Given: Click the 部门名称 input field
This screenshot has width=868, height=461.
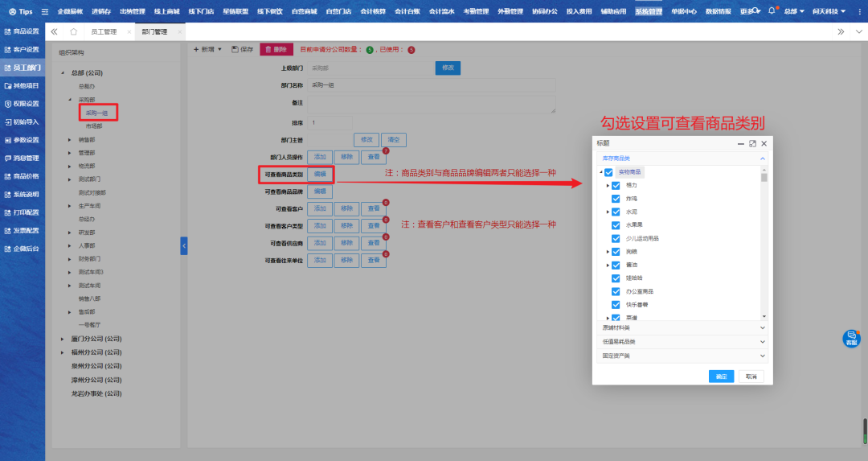Looking at the screenshot, I should pos(432,85).
